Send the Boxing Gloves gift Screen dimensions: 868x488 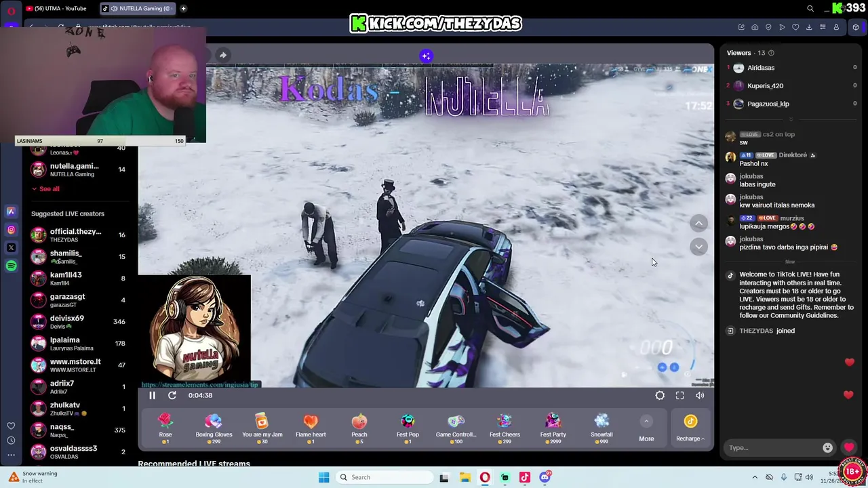pyautogui.click(x=214, y=428)
